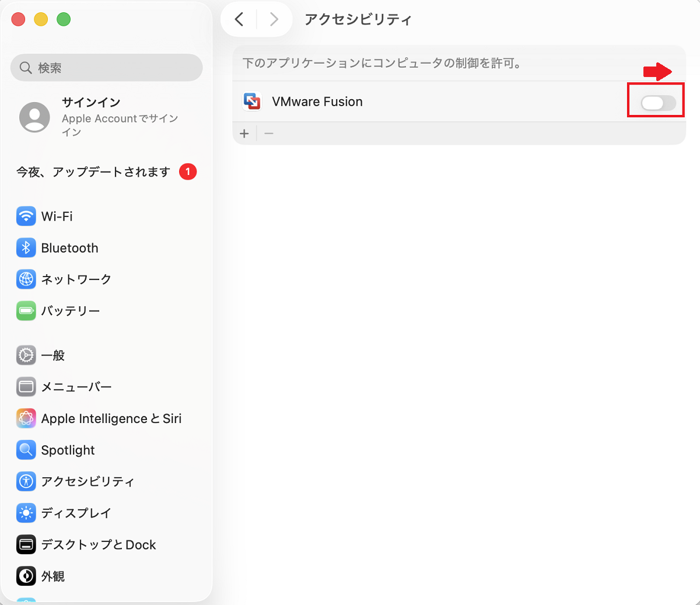
Task: Minimize the window with yellow button
Action: [41, 19]
